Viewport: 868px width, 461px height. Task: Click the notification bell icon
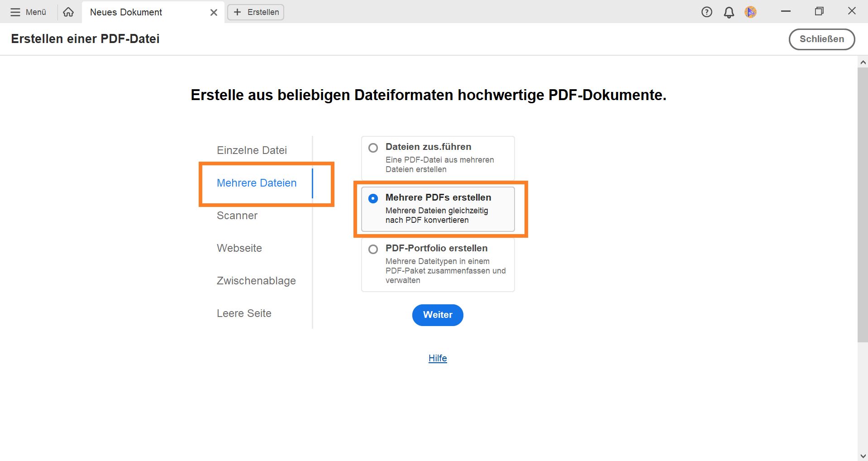(729, 12)
